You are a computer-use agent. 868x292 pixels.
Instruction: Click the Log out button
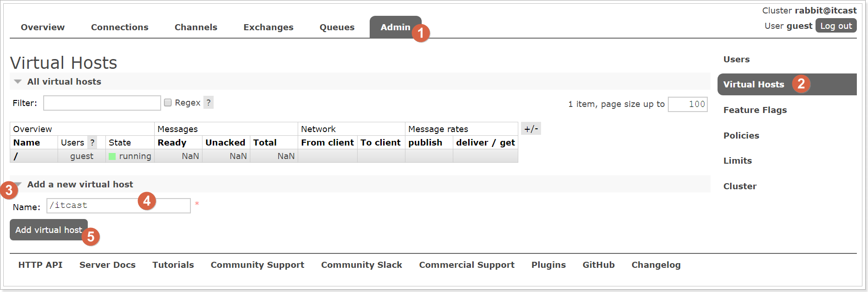[835, 26]
